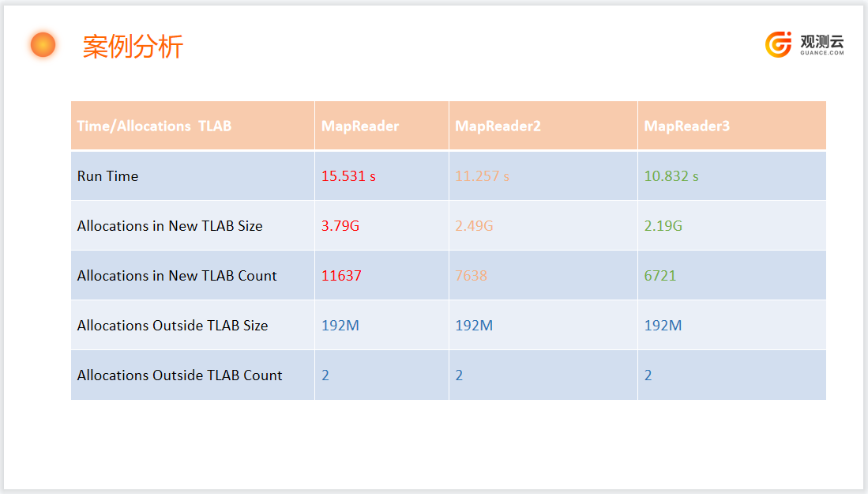Viewport: 868px width, 494px height.
Task: Click the value 10.832 s
Action: tap(671, 176)
